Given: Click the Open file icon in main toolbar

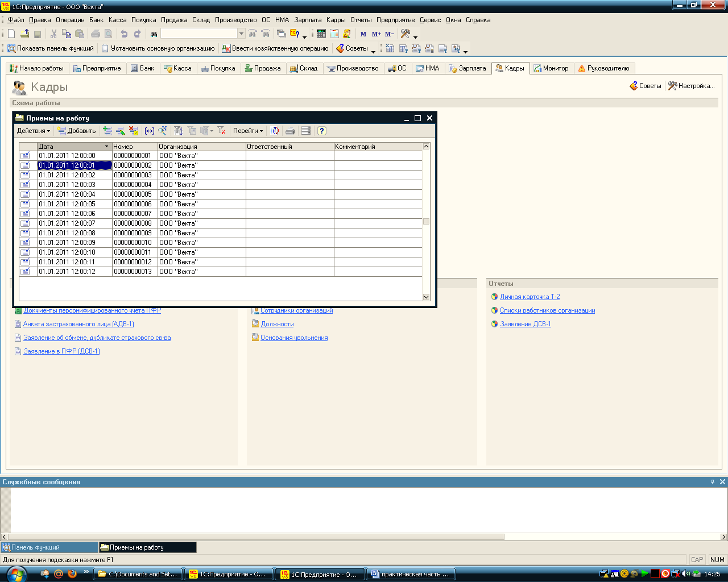Looking at the screenshot, I should click(x=24, y=34).
